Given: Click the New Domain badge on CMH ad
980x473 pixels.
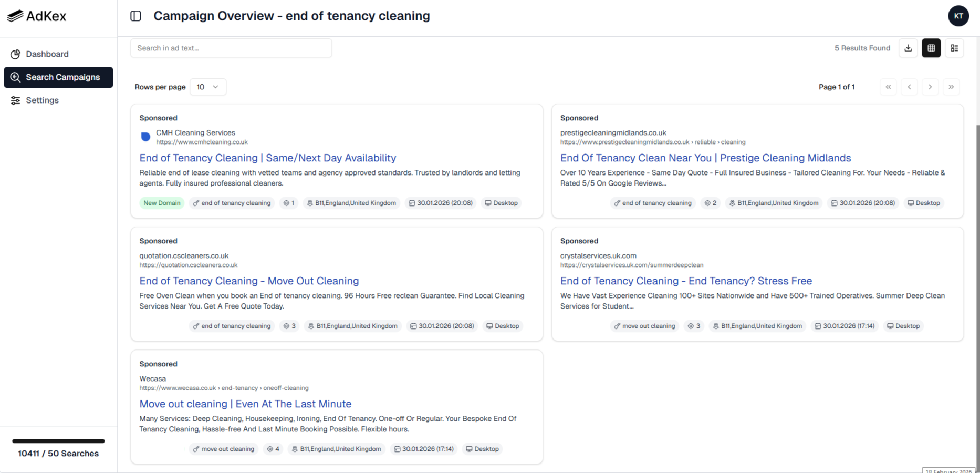Looking at the screenshot, I should (162, 203).
